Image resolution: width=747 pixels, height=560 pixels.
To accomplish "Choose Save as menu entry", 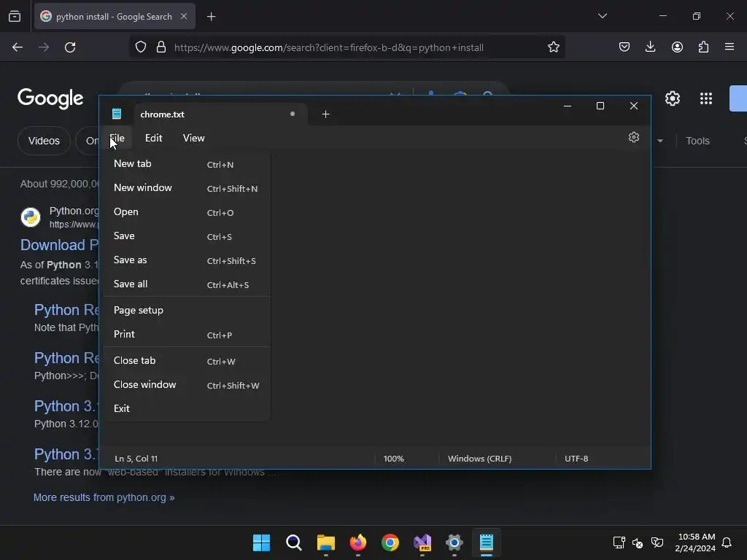I will (x=186, y=260).
